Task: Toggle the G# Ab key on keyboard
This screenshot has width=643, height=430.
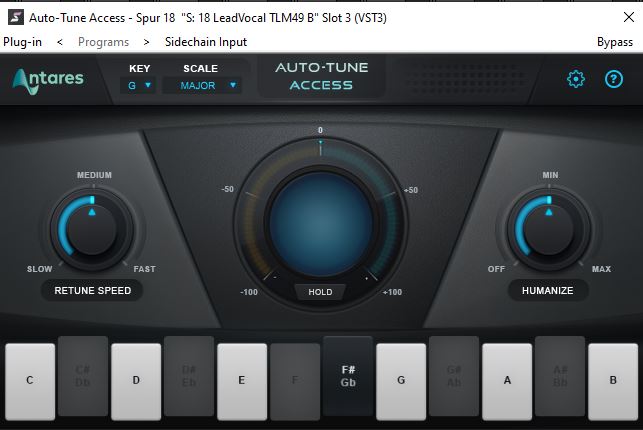Action: pos(454,376)
